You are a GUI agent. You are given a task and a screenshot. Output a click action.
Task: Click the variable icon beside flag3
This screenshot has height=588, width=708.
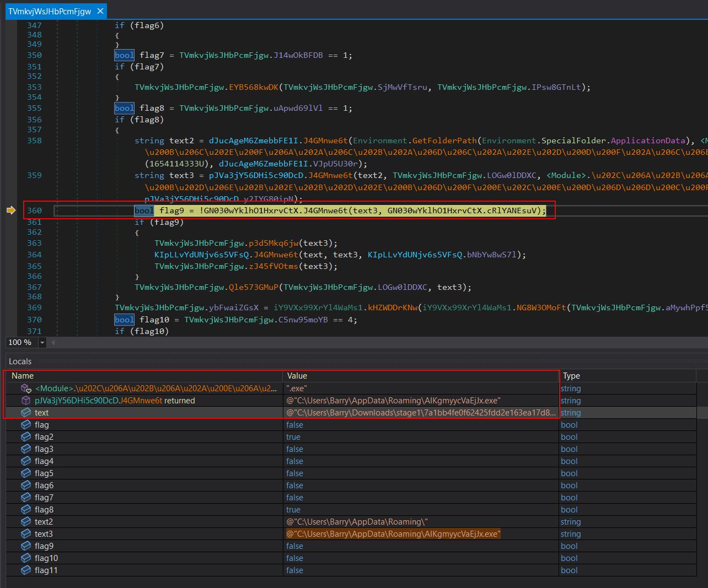click(26, 449)
